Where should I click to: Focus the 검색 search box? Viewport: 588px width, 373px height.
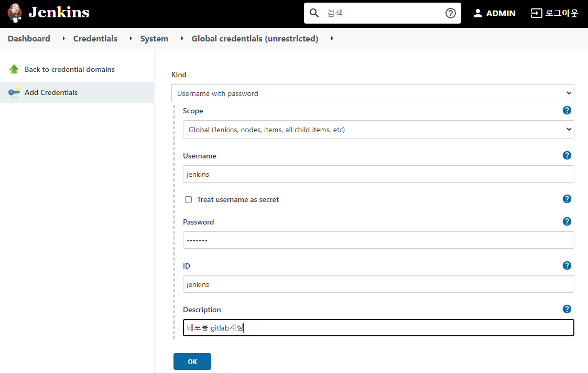point(383,13)
